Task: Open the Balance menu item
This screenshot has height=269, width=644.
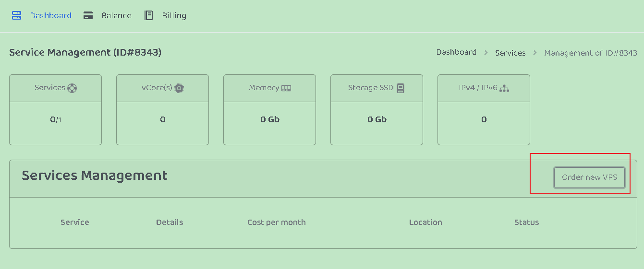Action: tap(116, 15)
